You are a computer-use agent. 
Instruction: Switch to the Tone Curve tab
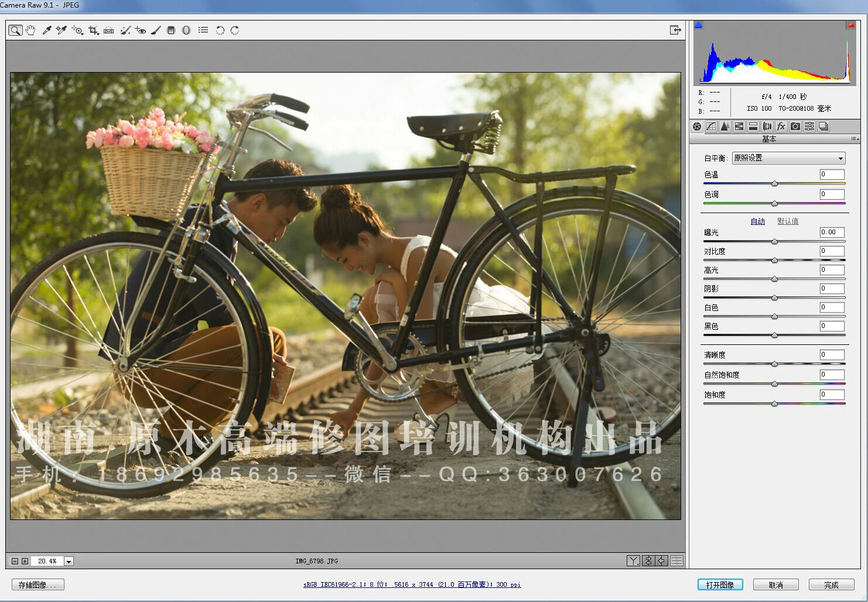(x=711, y=126)
